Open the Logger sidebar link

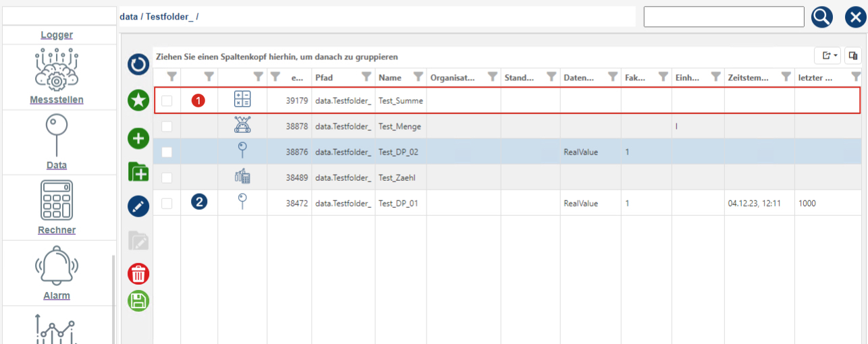coord(57,34)
